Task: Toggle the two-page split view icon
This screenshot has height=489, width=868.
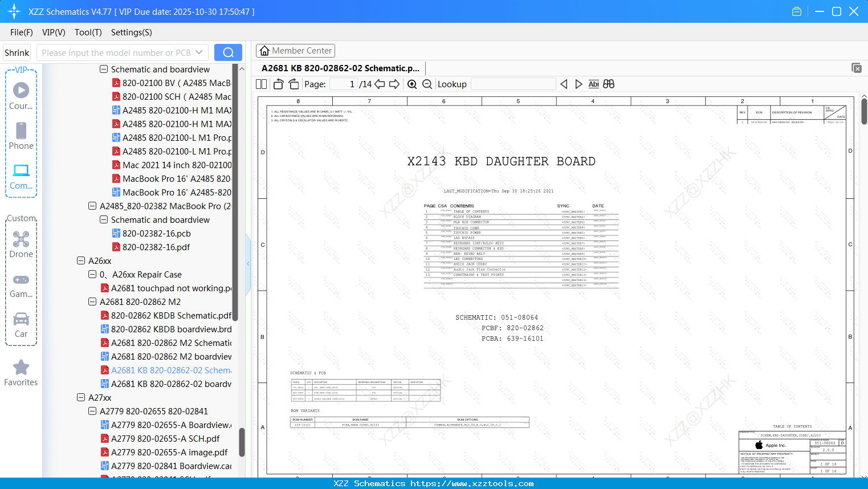Action: pyautogui.click(x=261, y=84)
